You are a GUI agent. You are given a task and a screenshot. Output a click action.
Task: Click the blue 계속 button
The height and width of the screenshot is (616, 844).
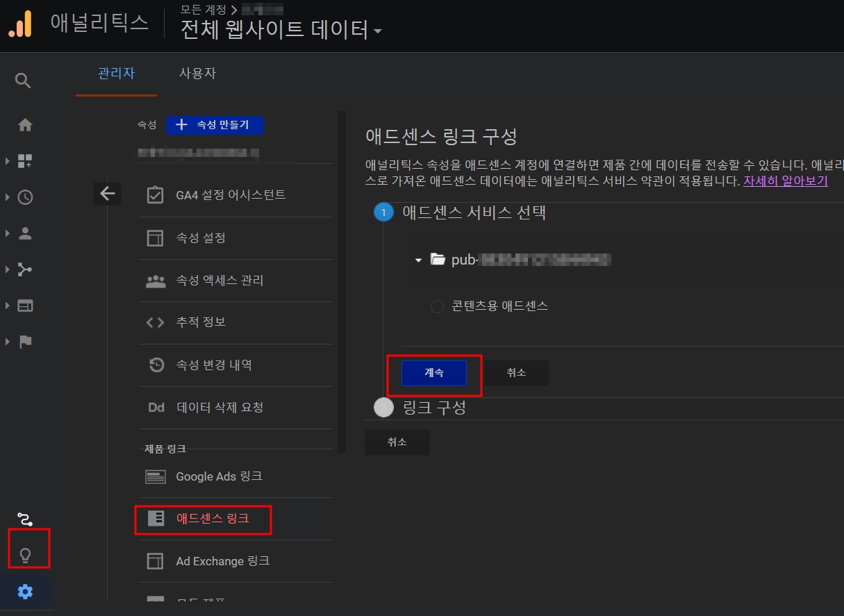434,373
